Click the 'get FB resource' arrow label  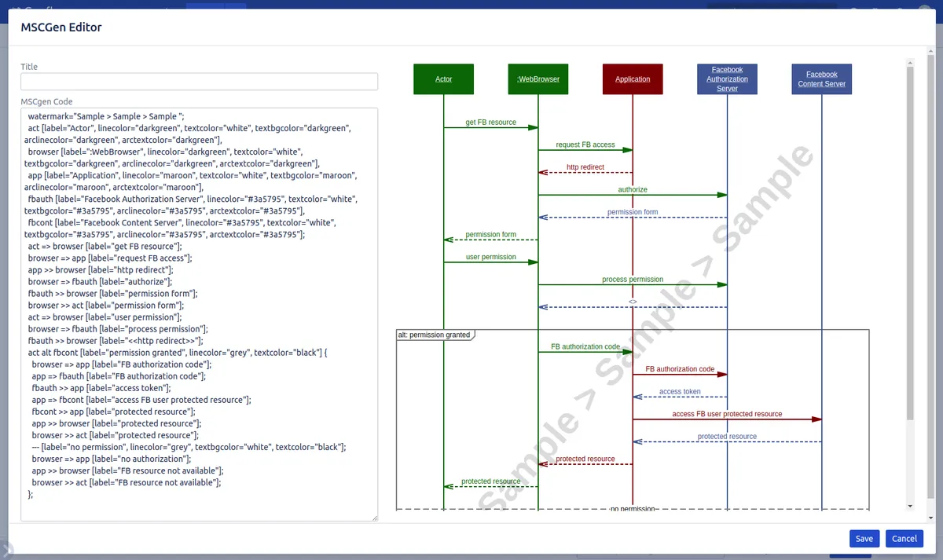click(x=491, y=123)
